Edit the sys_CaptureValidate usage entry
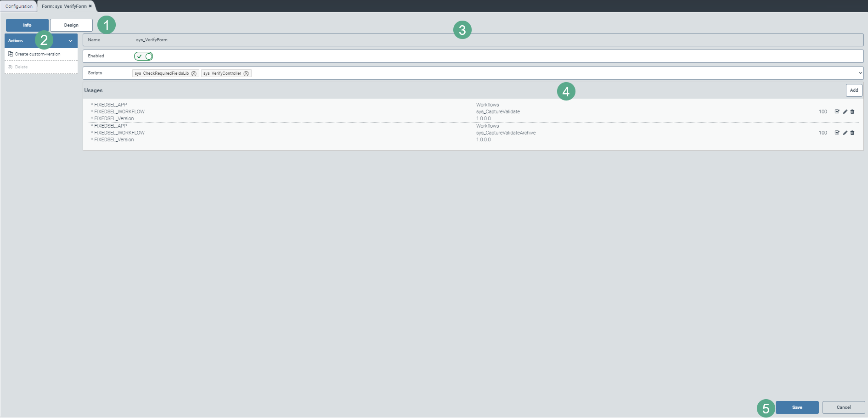This screenshot has height=418, width=868. tap(845, 112)
